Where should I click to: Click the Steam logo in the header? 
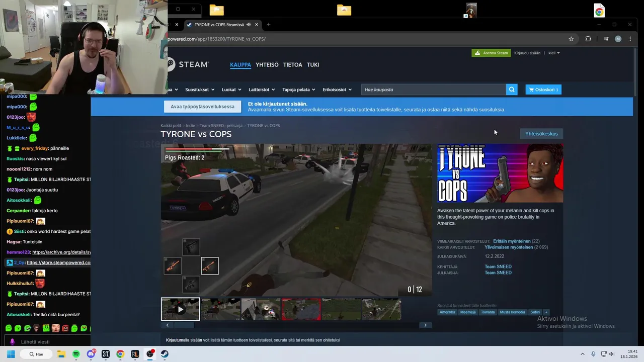click(x=188, y=64)
